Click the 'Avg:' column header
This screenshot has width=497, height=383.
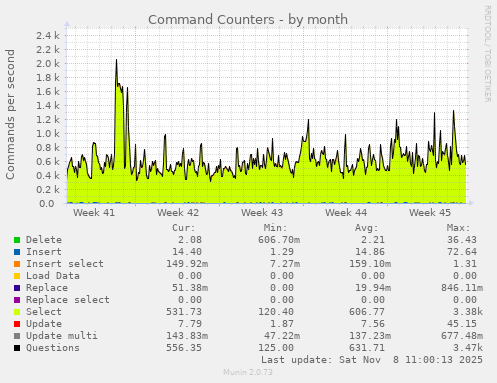coord(367,228)
